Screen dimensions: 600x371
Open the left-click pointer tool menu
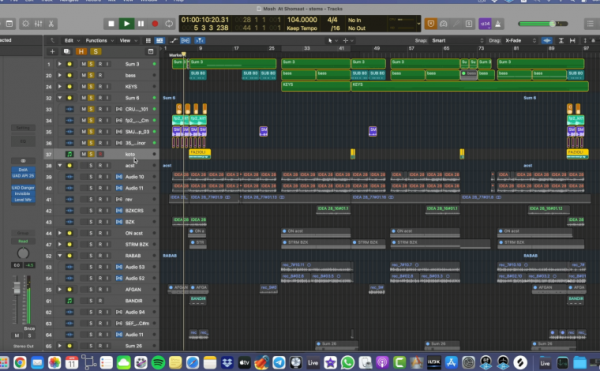[x=332, y=41]
